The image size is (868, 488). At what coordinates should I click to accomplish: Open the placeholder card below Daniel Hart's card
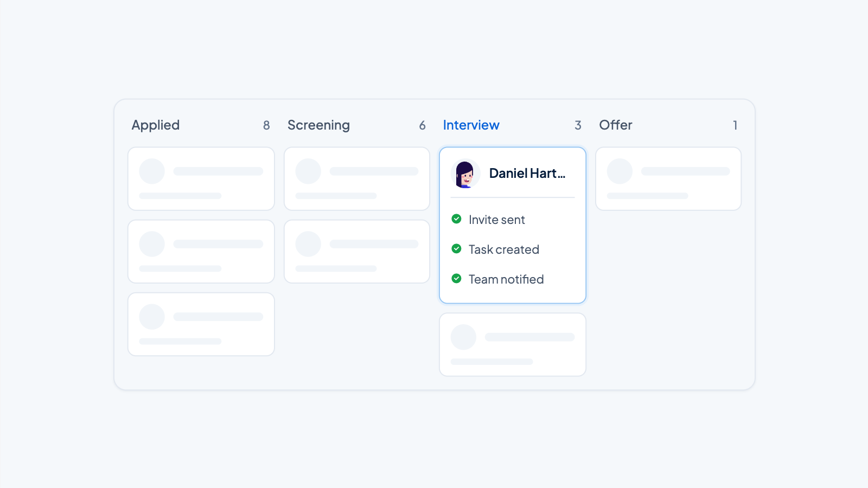pos(513,345)
